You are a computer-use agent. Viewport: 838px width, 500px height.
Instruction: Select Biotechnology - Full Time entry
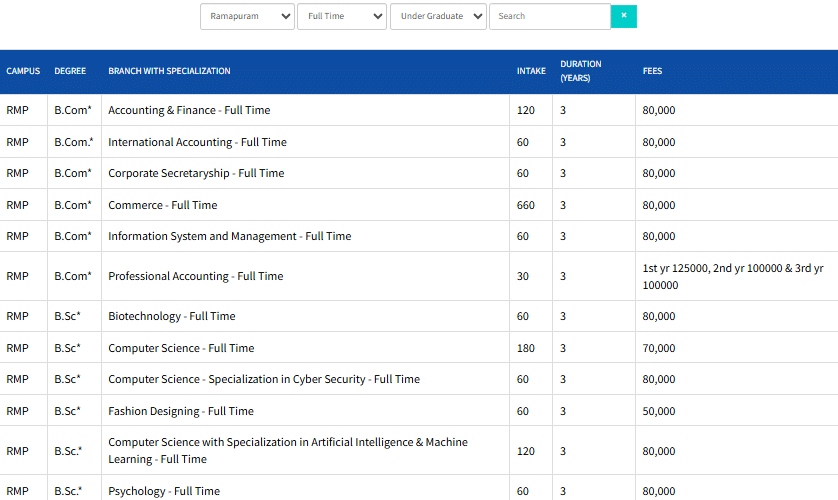(171, 316)
